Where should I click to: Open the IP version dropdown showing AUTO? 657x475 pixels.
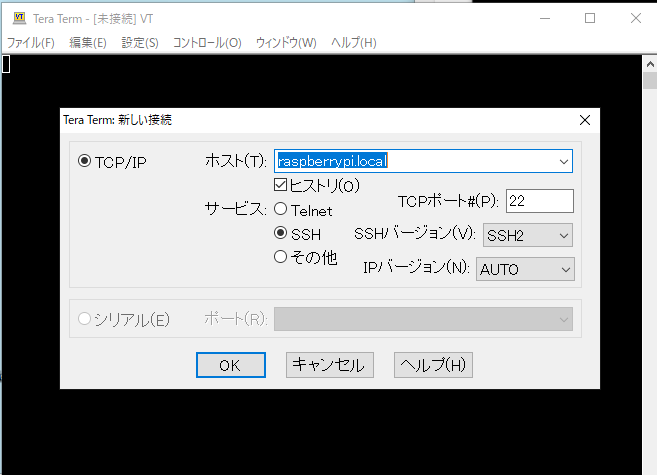[x=525, y=269]
